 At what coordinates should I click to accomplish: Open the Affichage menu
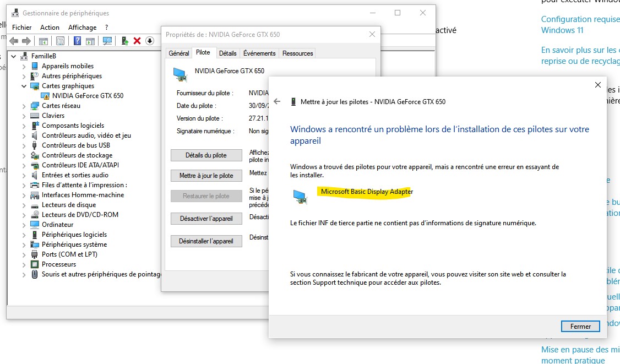[x=82, y=28]
